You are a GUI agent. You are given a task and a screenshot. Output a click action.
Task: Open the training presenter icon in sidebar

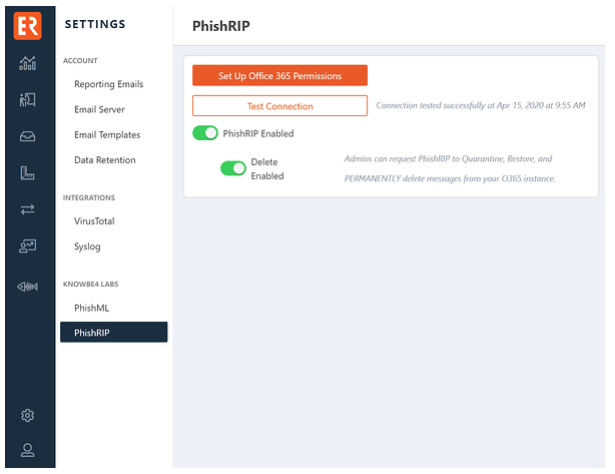click(27, 100)
